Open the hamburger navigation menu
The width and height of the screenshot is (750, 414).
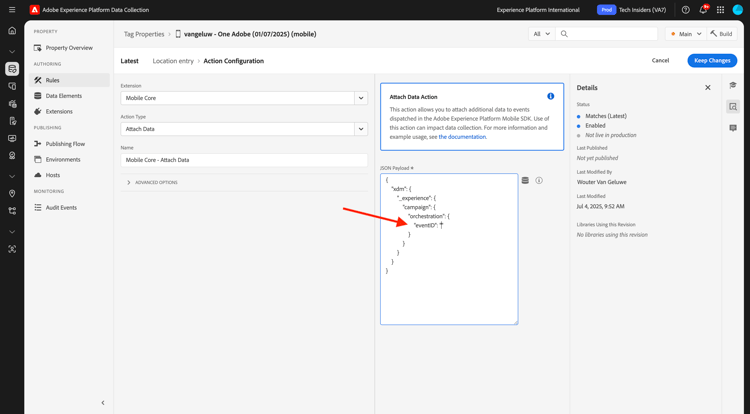click(x=12, y=10)
